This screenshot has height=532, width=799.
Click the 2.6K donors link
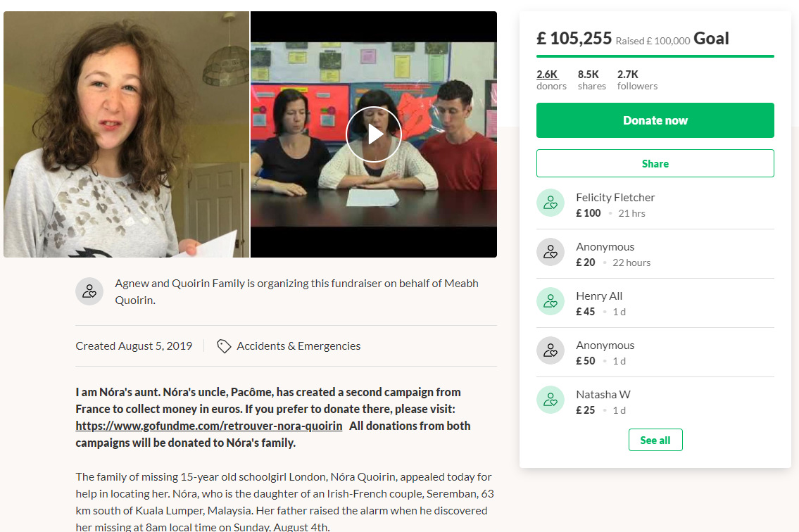551,80
